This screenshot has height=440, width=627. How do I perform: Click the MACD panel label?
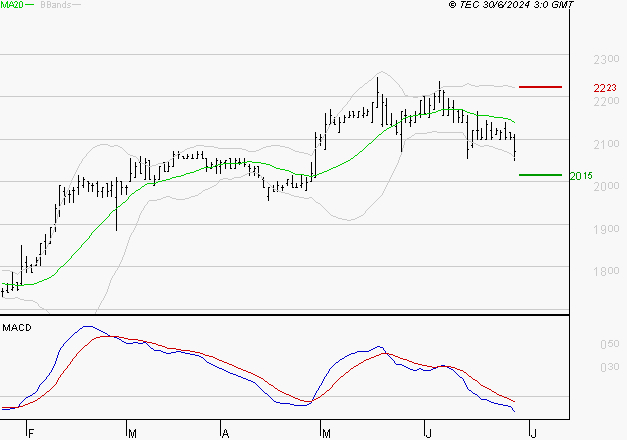(x=17, y=328)
